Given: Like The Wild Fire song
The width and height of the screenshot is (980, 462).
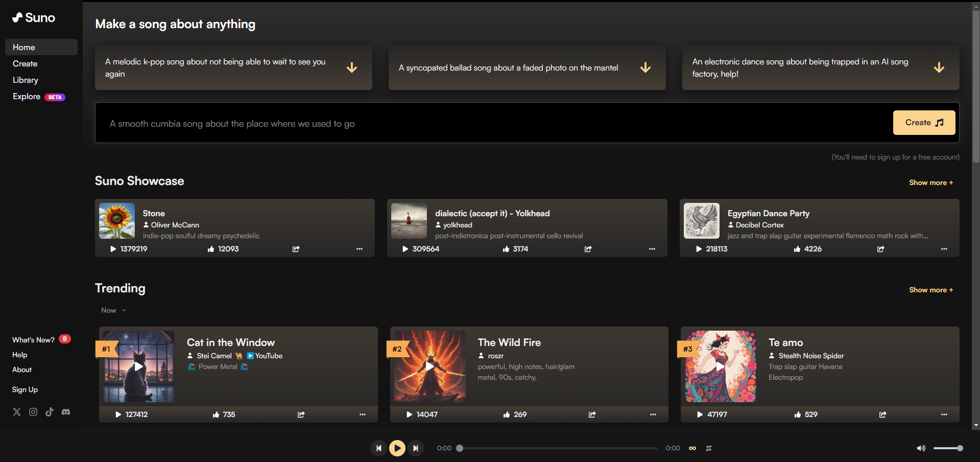Looking at the screenshot, I should pyautogui.click(x=507, y=414).
